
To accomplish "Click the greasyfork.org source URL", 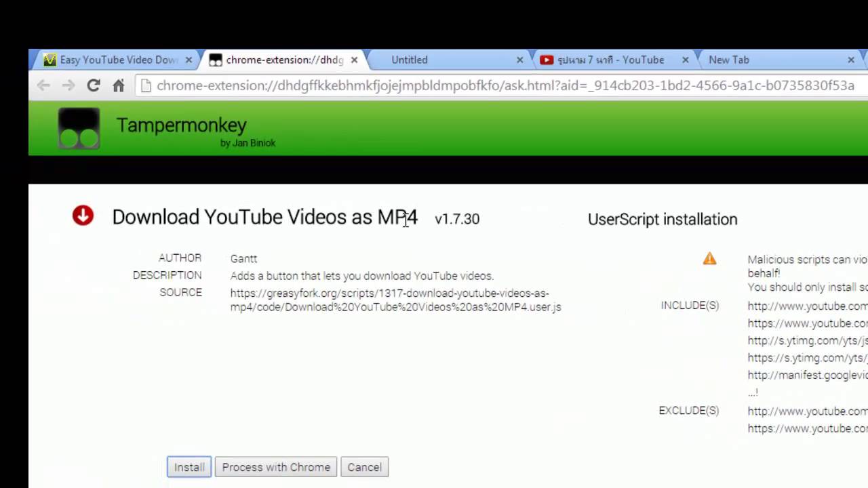I will pyautogui.click(x=395, y=300).
